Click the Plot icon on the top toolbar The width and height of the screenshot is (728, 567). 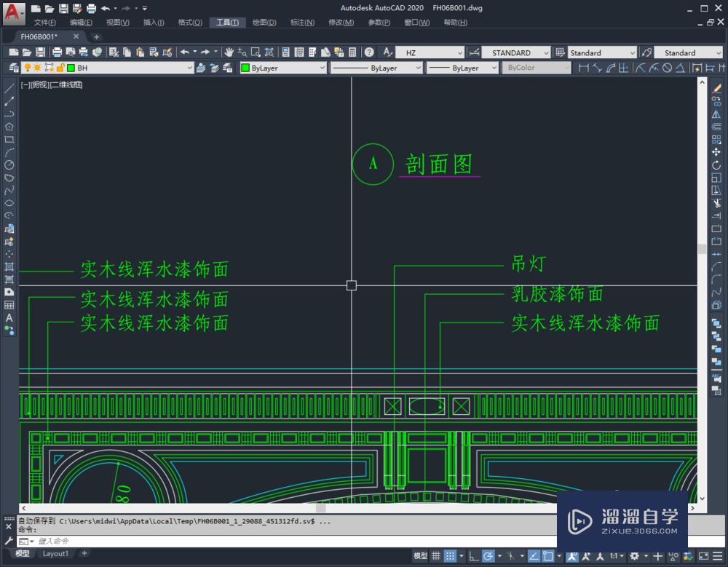(58, 52)
